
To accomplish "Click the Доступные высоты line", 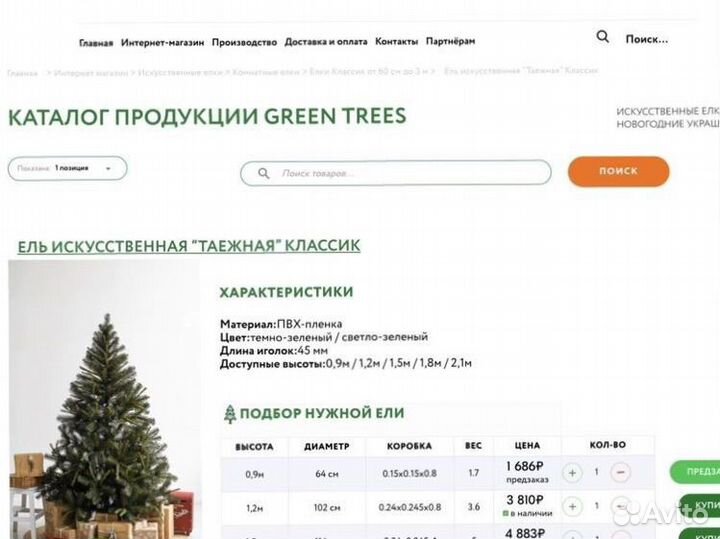I will 346,364.
